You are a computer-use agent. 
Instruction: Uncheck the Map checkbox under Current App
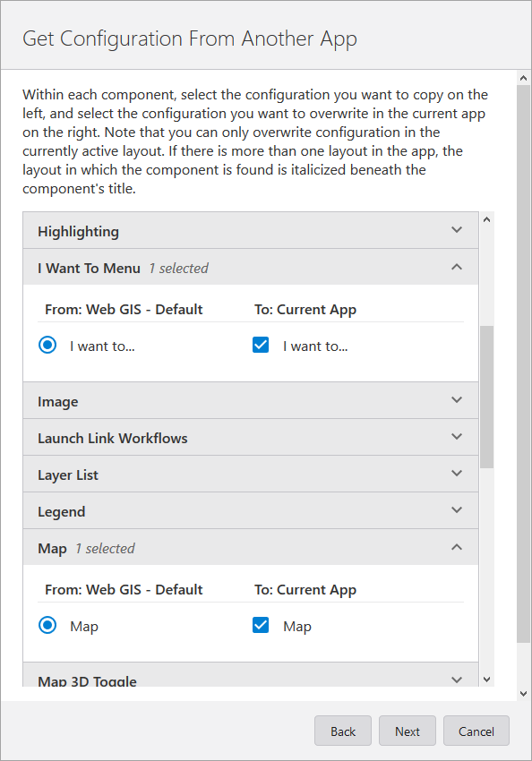tap(260, 624)
